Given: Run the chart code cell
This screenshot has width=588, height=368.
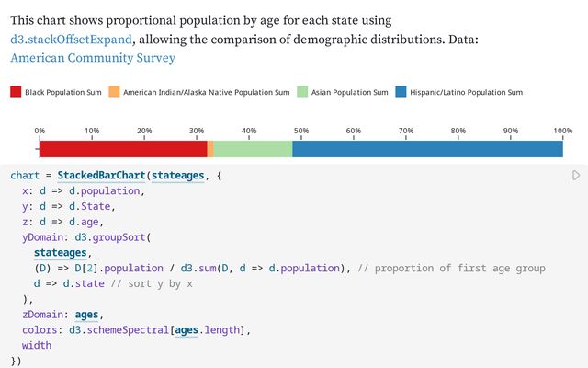Looking at the screenshot, I should (576, 175).
